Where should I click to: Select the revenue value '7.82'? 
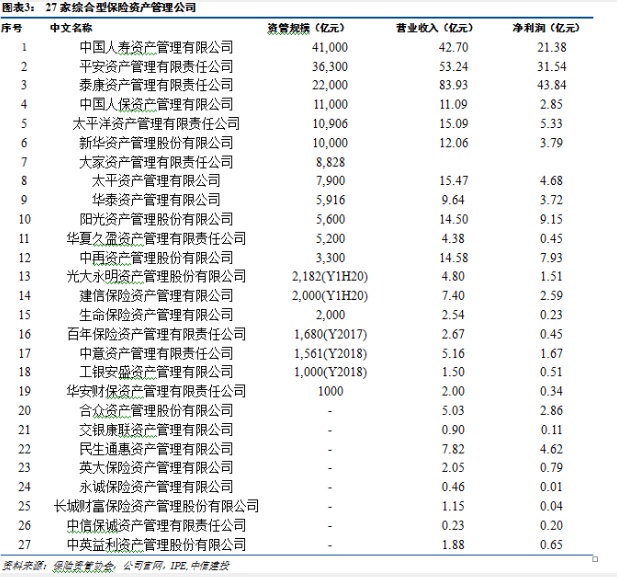pyautogui.click(x=453, y=449)
